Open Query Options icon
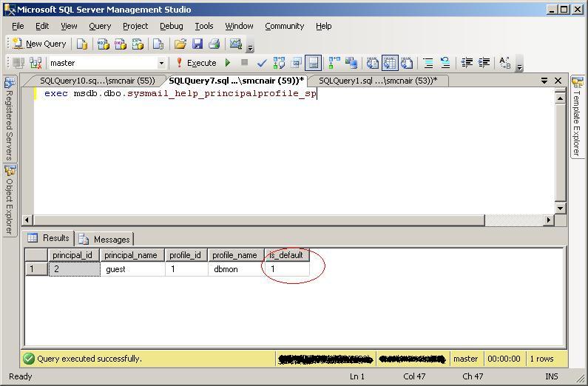The image size is (588, 386). (x=297, y=63)
